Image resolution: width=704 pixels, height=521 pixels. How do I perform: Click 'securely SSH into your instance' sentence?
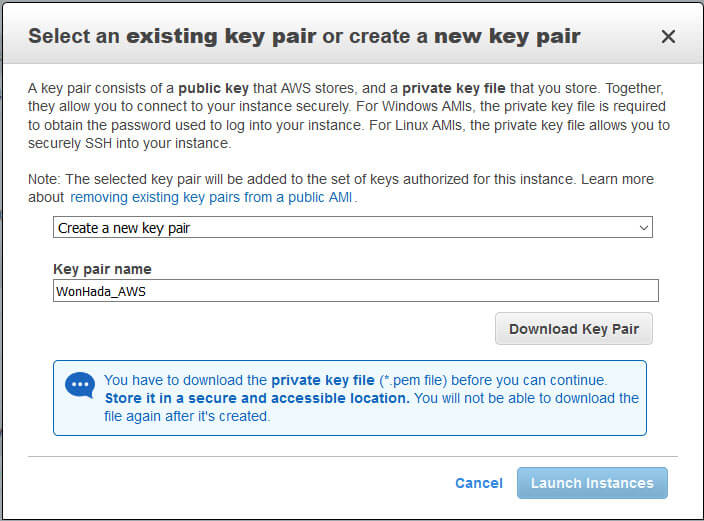pos(129,144)
